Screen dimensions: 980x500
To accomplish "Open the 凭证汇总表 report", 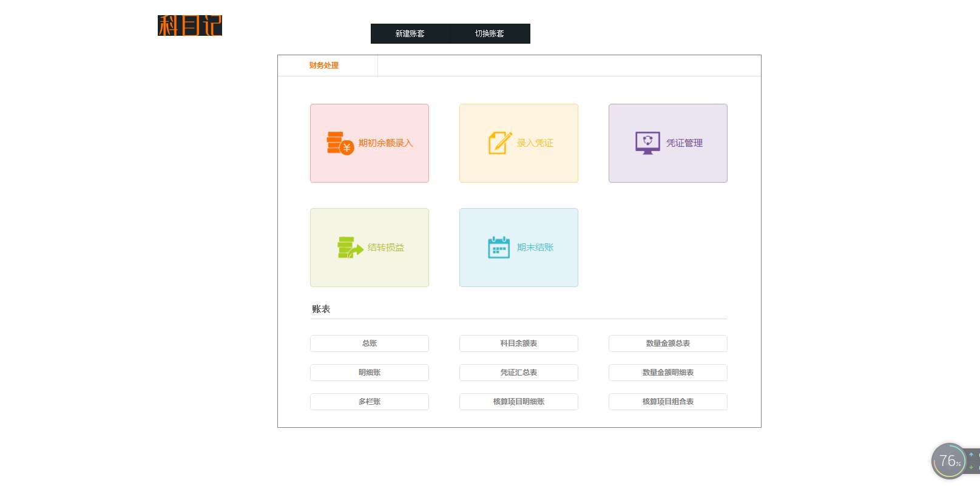I will (519, 373).
